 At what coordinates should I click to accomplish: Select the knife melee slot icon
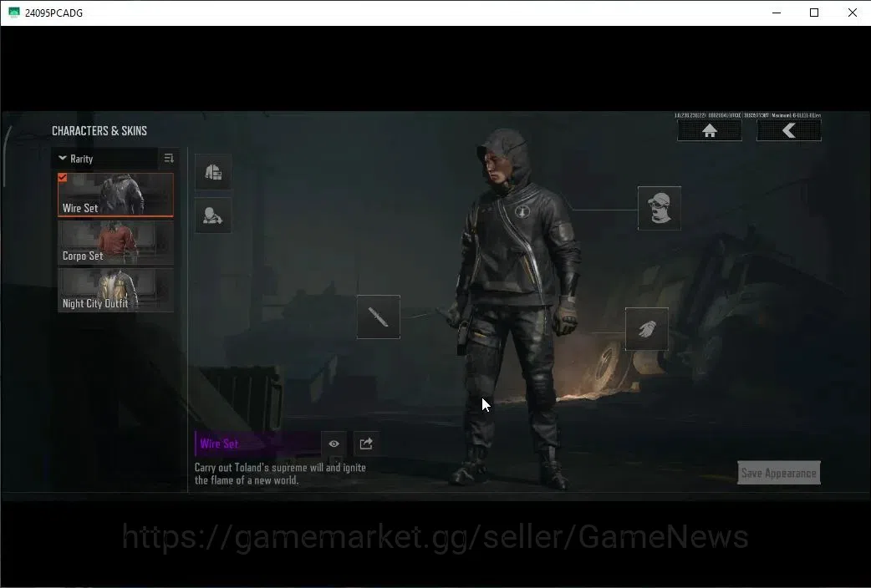379,317
